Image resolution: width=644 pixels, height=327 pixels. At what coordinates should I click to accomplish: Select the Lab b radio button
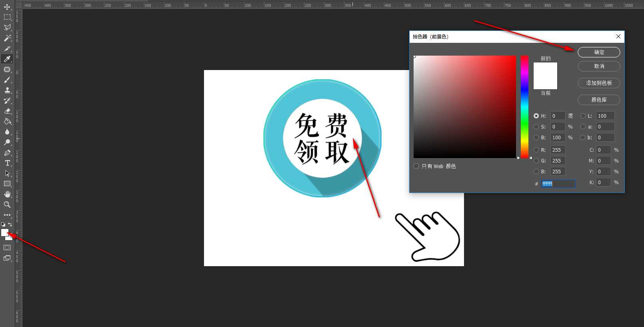[x=583, y=137]
